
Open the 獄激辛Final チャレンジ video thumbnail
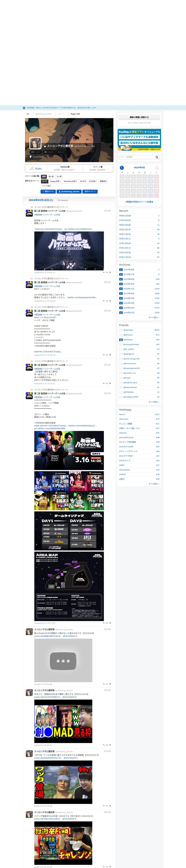click(63, 843)
